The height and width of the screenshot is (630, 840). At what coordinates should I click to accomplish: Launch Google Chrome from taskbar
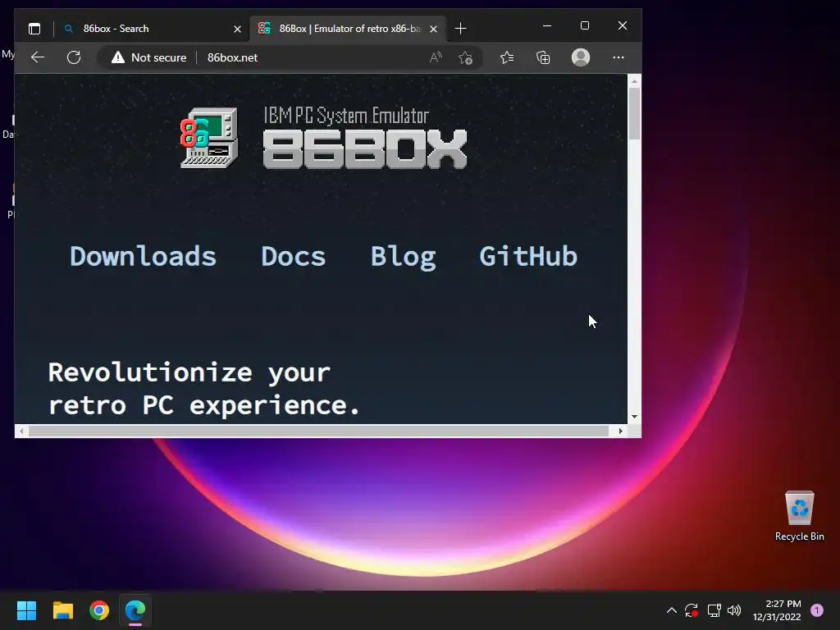point(99,610)
